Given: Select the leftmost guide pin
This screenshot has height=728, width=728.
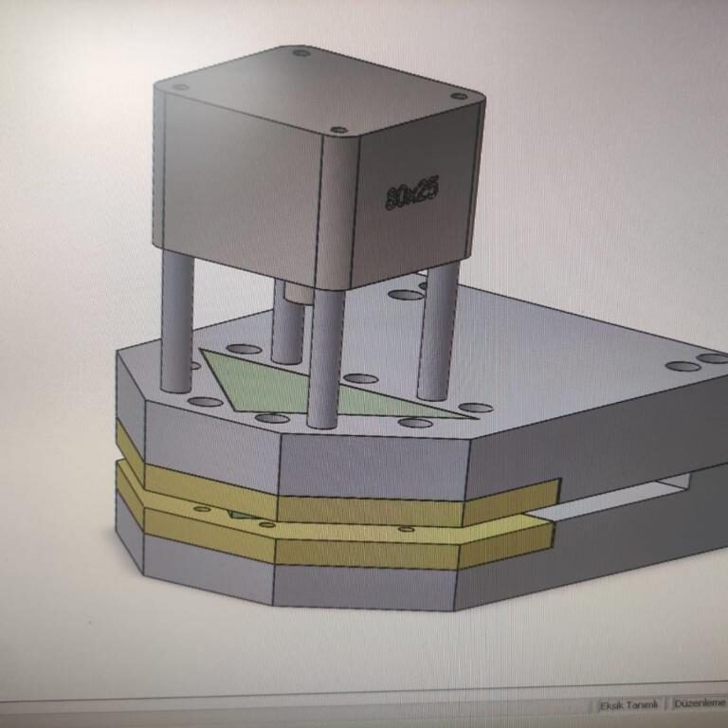Looking at the screenshot, I should coord(177,322).
